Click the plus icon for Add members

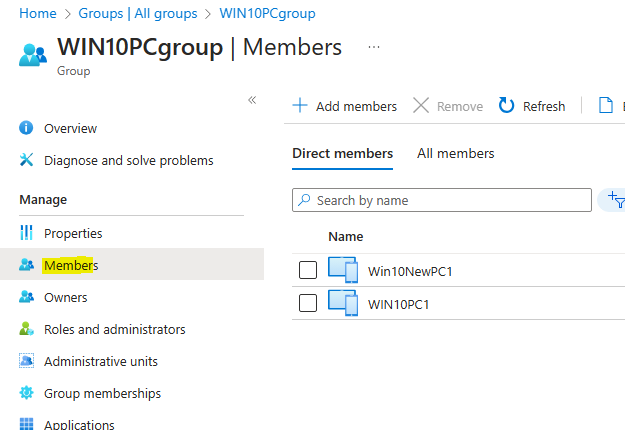(300, 106)
